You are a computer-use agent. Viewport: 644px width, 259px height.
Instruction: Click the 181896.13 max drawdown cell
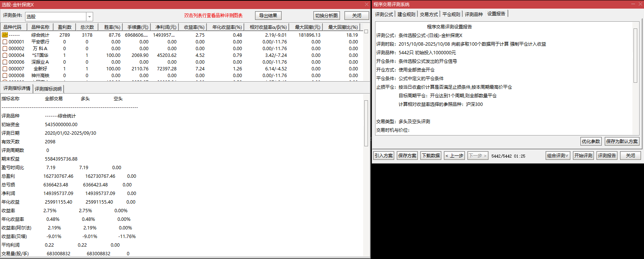(x=309, y=35)
